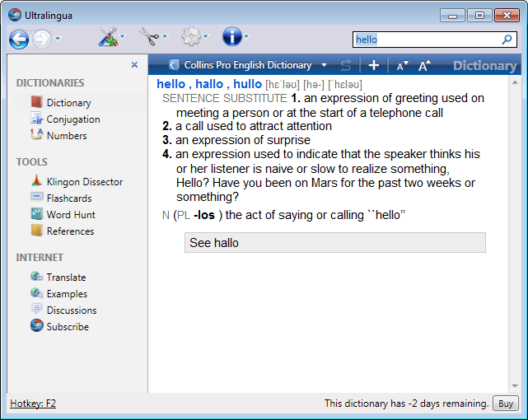Click the headword link hello

click(171, 84)
